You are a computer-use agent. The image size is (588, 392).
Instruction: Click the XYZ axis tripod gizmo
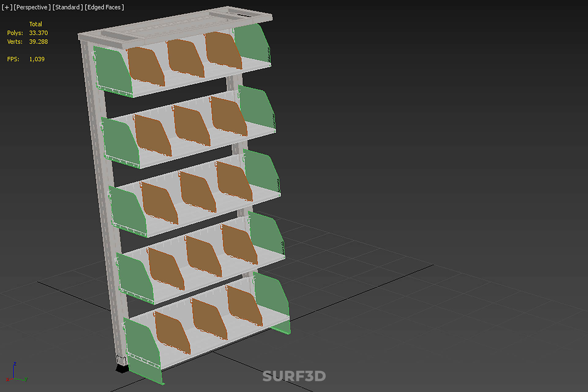click(17, 372)
